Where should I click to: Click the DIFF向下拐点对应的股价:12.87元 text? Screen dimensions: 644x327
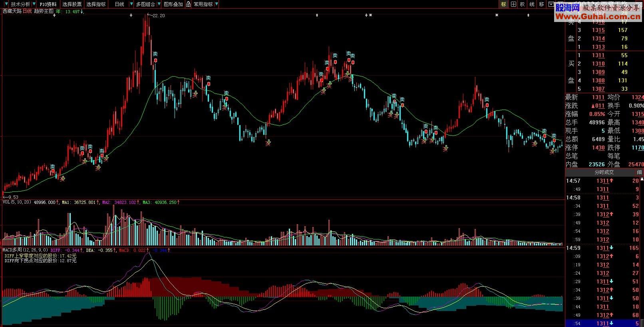[x=40, y=261]
